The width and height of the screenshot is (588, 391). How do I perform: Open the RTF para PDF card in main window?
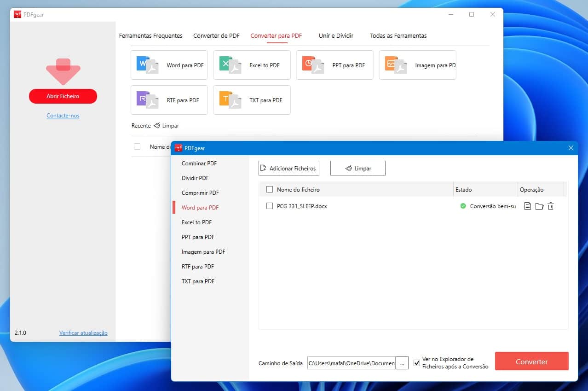tap(169, 100)
